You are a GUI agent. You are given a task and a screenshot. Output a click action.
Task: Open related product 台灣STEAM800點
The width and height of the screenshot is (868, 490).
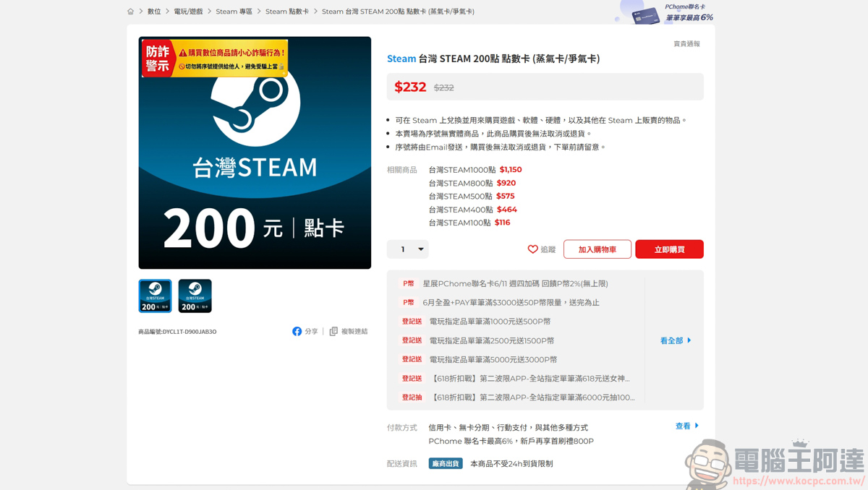click(x=461, y=184)
